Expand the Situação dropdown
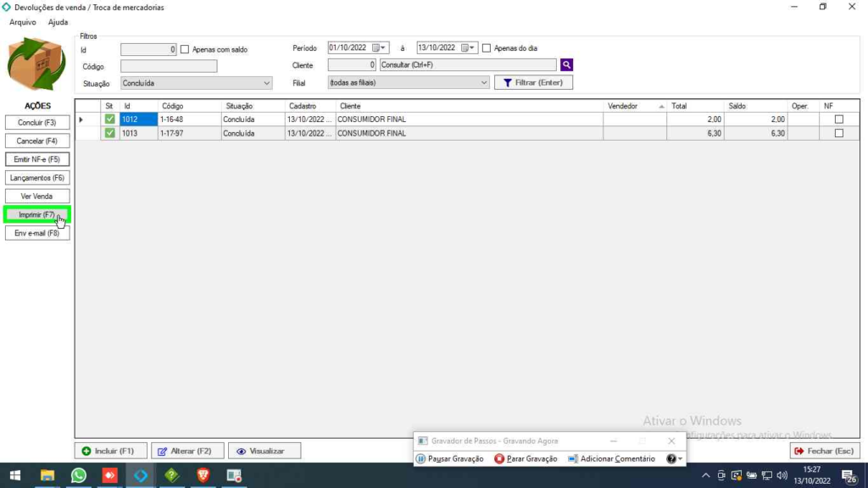This screenshot has height=488, width=868. coord(266,83)
